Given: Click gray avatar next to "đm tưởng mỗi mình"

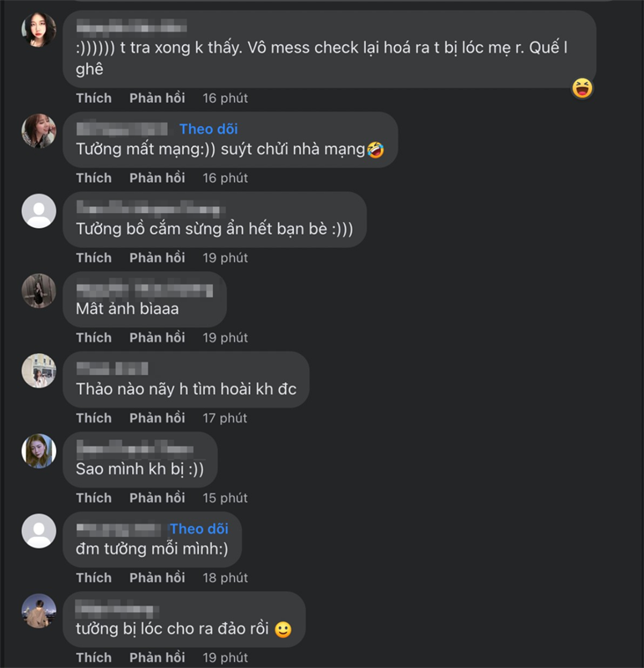Looking at the screenshot, I should [x=38, y=531].
